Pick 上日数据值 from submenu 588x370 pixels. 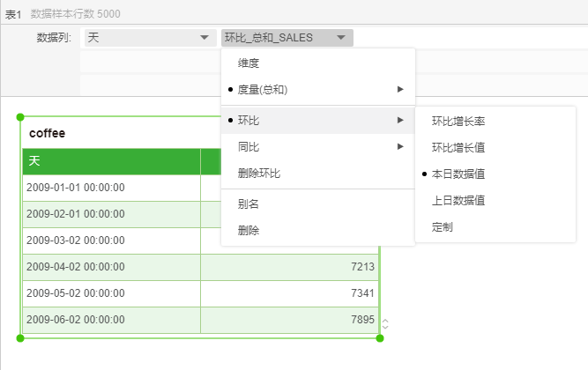pos(458,201)
